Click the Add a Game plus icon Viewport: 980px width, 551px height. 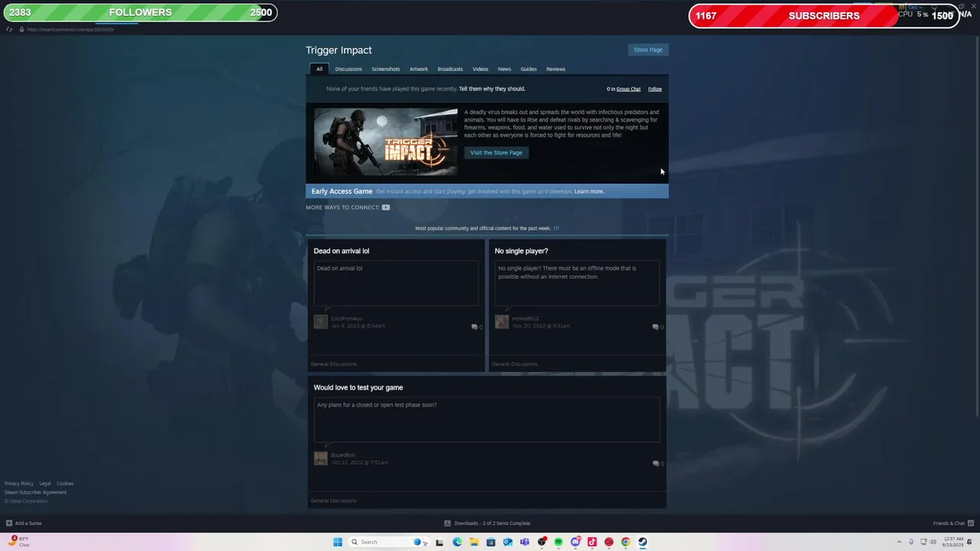point(9,523)
